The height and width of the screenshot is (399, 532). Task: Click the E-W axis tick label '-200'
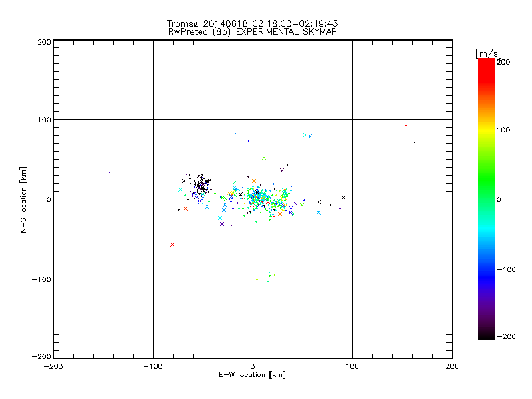click(53, 366)
